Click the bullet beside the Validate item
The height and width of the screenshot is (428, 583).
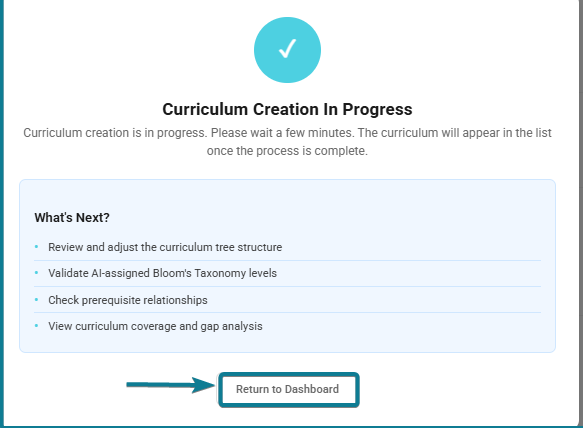36,273
